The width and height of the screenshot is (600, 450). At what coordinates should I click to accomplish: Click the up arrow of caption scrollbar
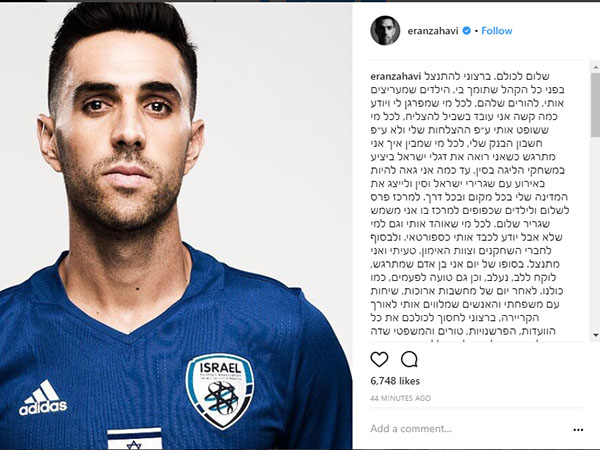(x=595, y=68)
